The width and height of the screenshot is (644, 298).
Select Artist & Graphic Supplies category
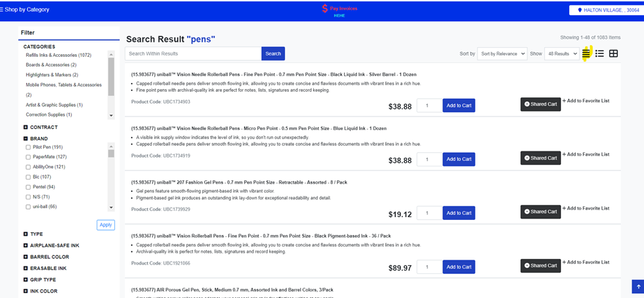54,105
